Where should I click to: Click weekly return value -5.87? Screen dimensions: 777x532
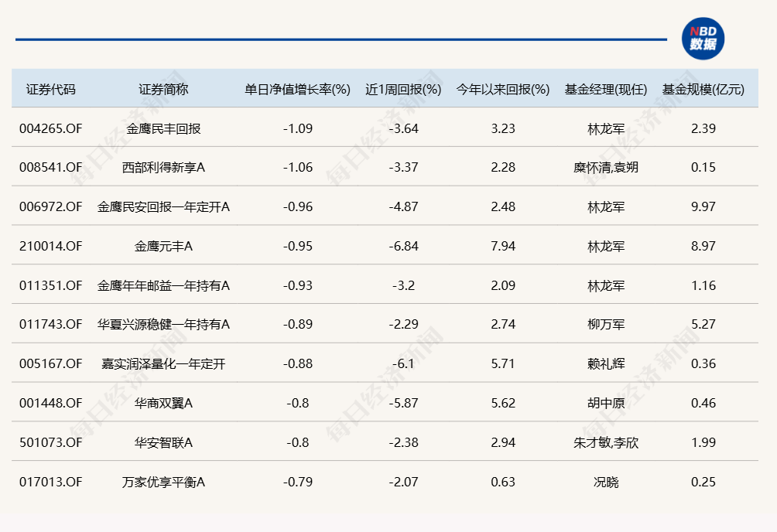(x=403, y=403)
